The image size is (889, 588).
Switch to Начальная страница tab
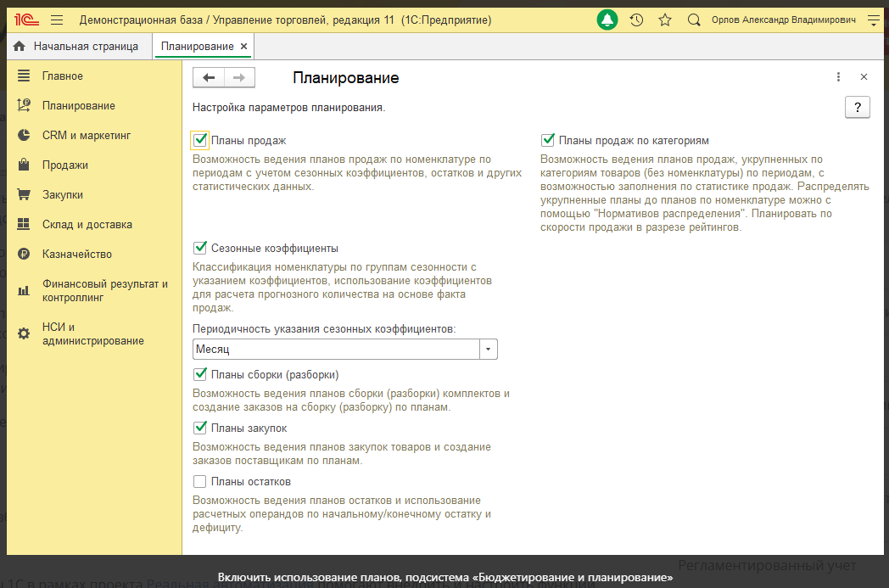pos(79,47)
